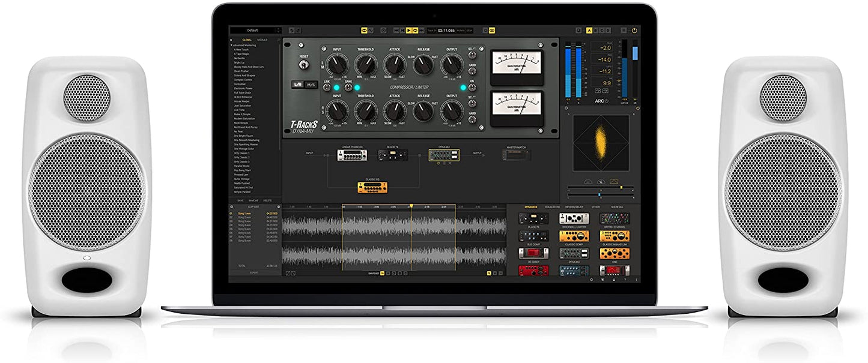
Task: Open the Reverb/Delay module tab
Action: (574, 207)
